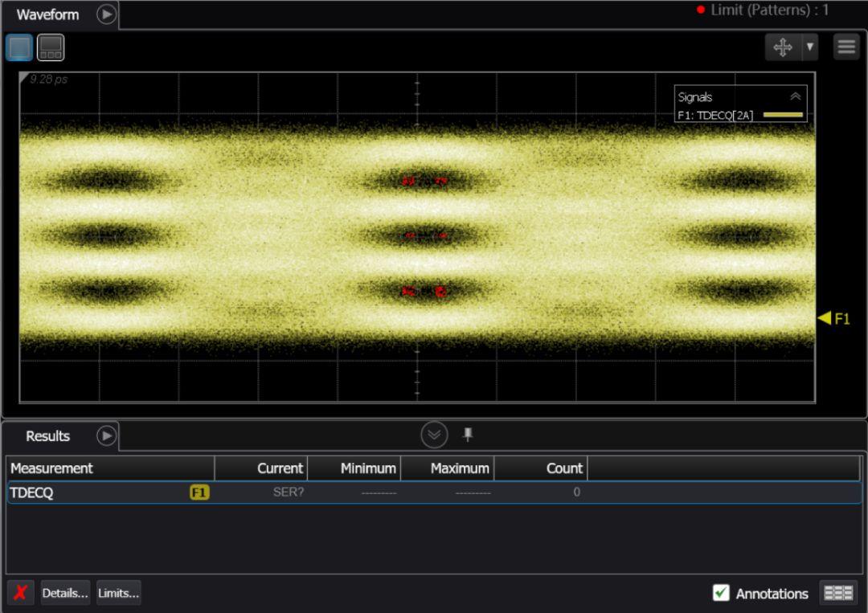
Task: Click the play icon beside the Waveform tab
Action: tap(107, 14)
